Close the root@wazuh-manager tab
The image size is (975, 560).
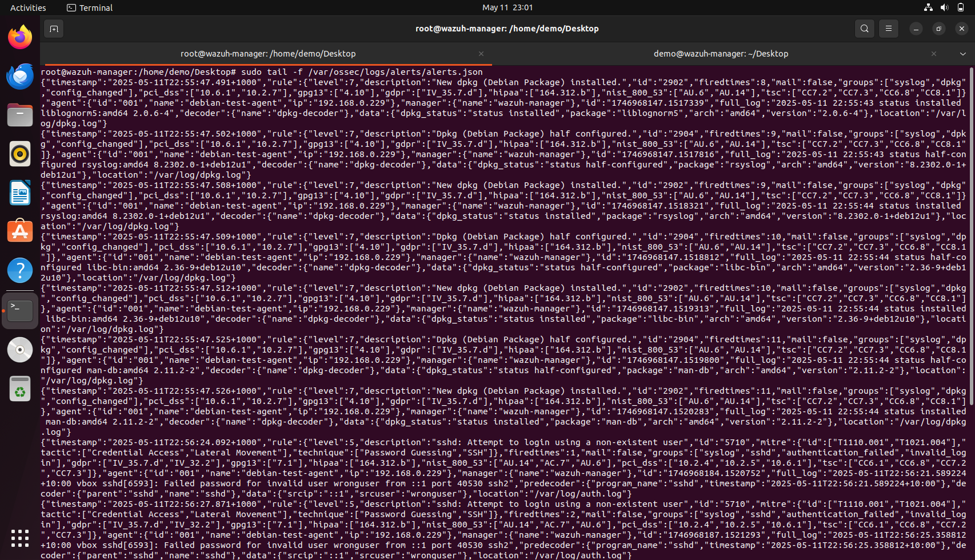(481, 54)
